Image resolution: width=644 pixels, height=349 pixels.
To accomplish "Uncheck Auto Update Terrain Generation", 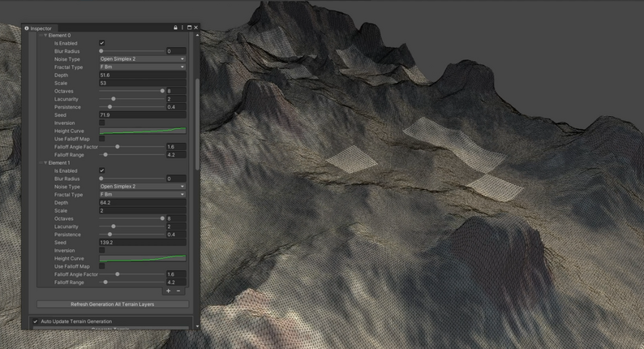I will tap(36, 321).
